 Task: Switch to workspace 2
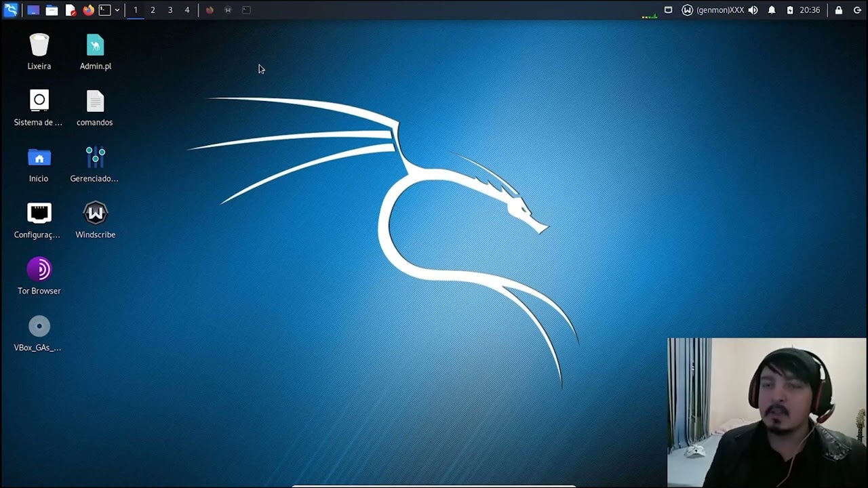coord(153,10)
